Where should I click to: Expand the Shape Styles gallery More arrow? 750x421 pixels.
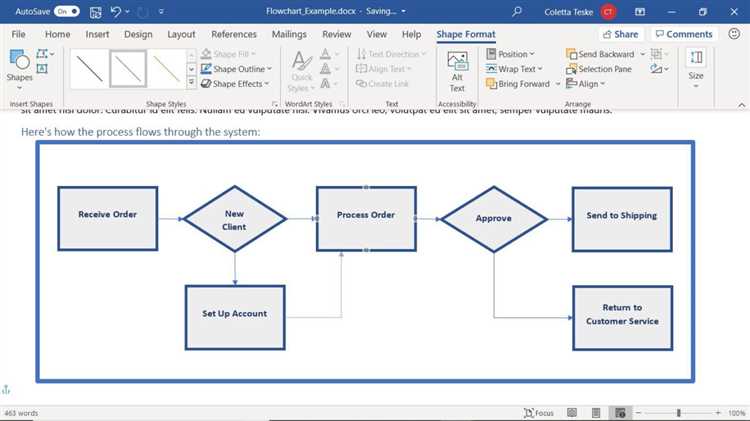(191, 83)
